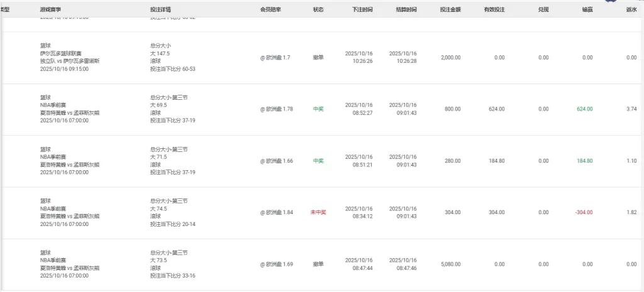
Task: Click the 大 147.5 bet detail
Action: tap(160, 54)
